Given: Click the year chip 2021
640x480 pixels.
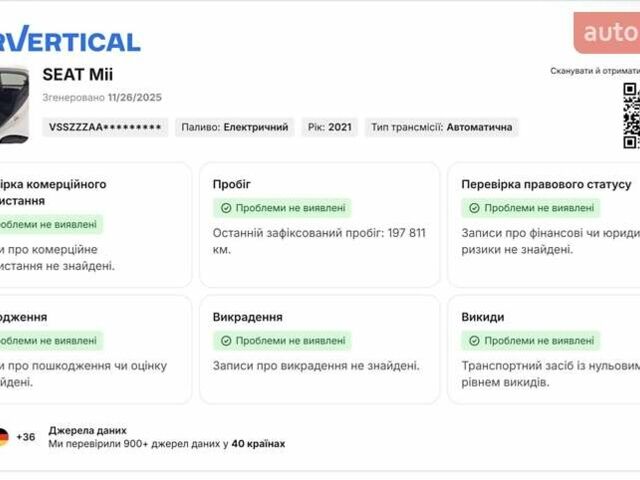Looking at the screenshot, I should coord(330,127).
